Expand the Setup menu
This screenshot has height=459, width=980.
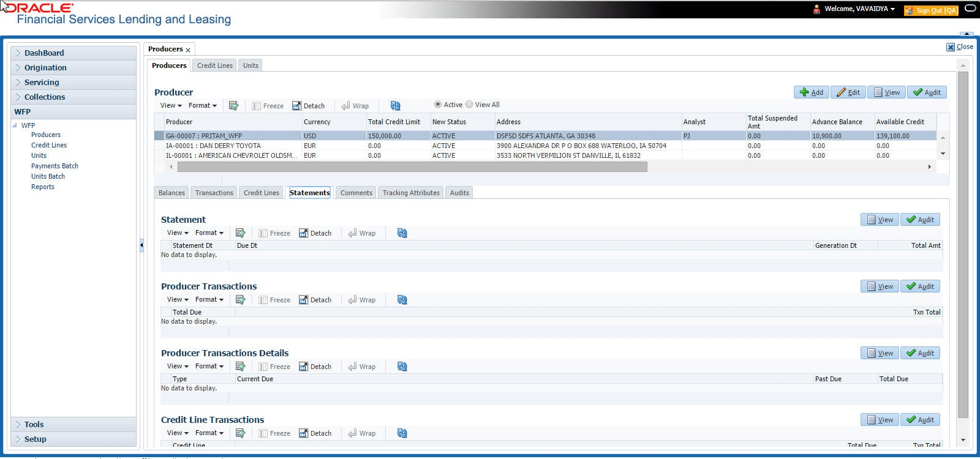(x=73, y=439)
